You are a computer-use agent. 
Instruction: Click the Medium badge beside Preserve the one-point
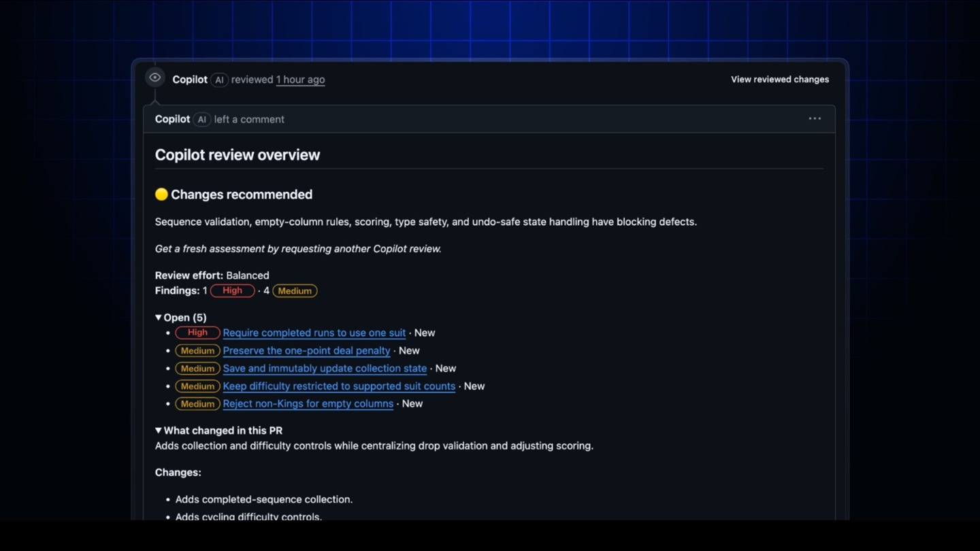pos(197,350)
